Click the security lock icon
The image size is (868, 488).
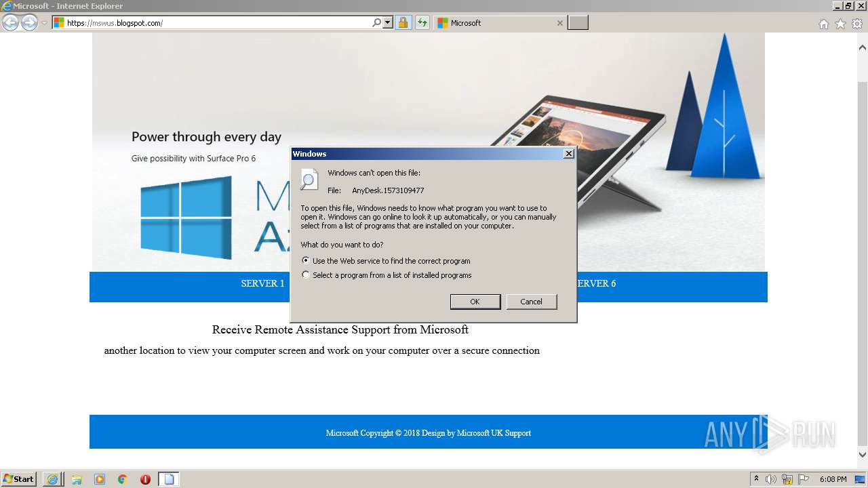[403, 23]
